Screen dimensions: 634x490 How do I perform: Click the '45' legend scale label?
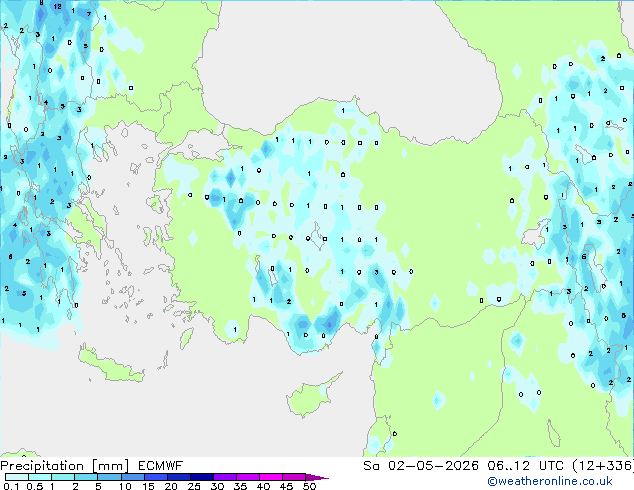pos(286,486)
